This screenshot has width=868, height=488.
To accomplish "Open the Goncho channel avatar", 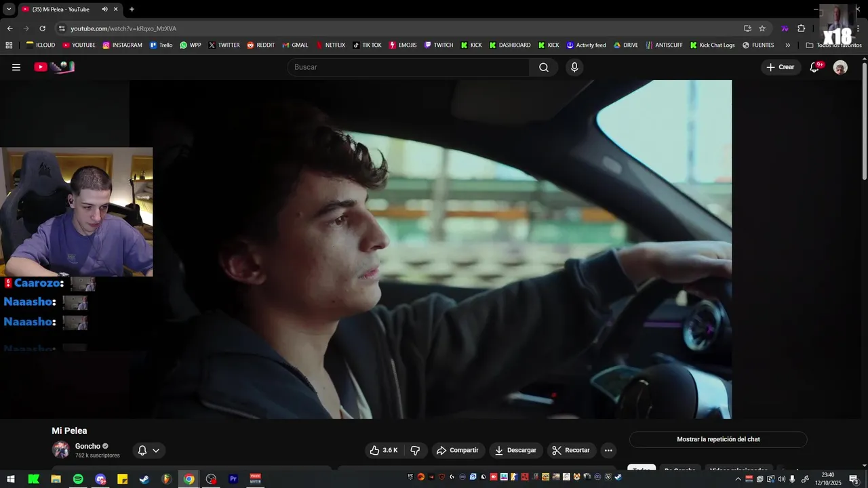I will [61, 450].
